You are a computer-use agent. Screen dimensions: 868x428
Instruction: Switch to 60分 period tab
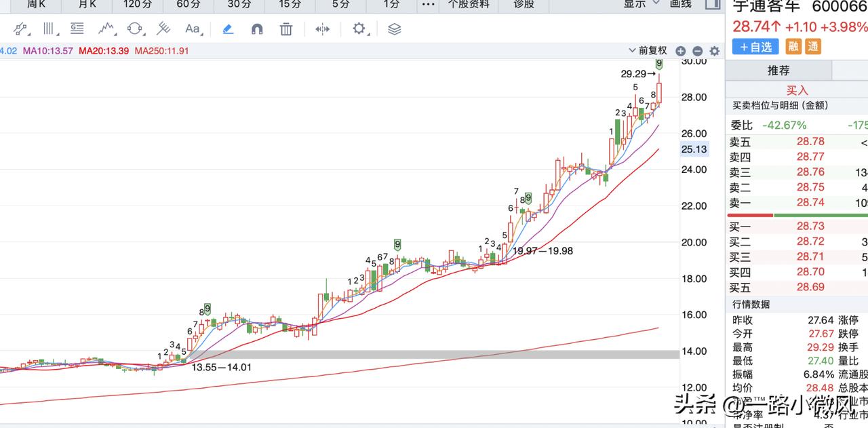pos(189,4)
